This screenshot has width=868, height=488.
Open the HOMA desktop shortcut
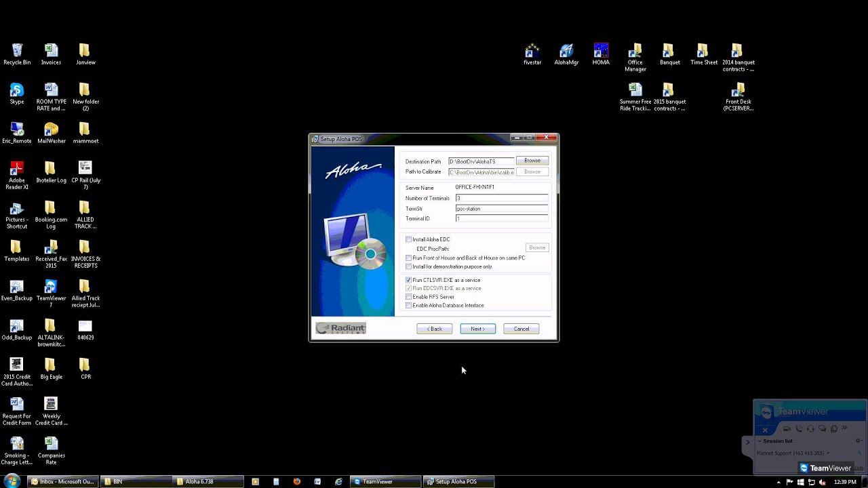coord(601,55)
